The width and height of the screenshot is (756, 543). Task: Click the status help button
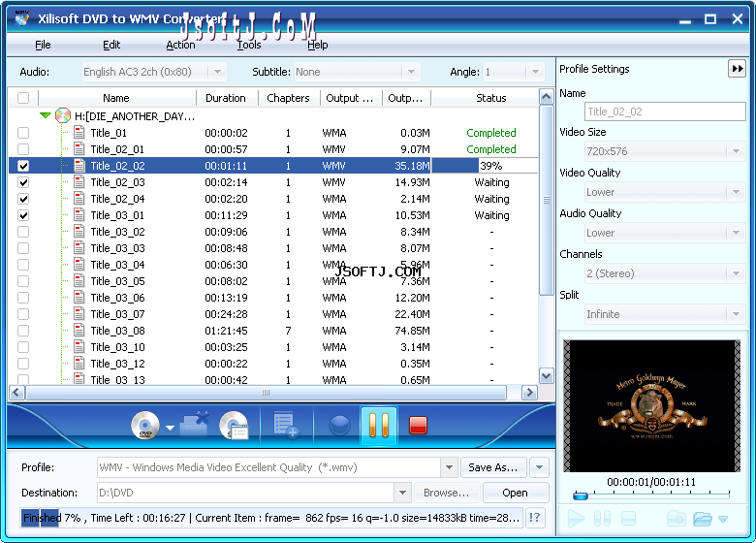point(535,518)
